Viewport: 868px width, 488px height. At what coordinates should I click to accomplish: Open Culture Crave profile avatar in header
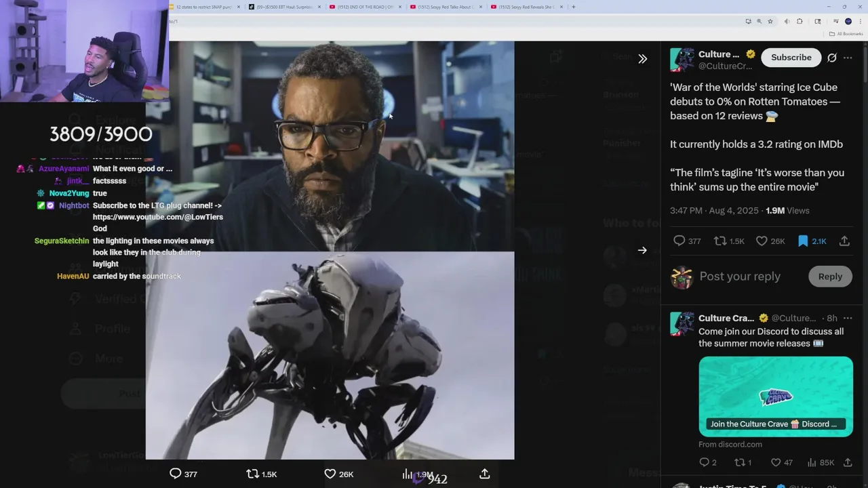682,60
